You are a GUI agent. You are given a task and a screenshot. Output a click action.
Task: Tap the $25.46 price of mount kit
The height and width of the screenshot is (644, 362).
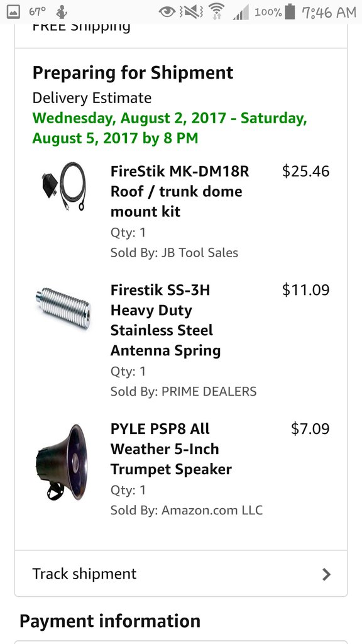pos(306,171)
